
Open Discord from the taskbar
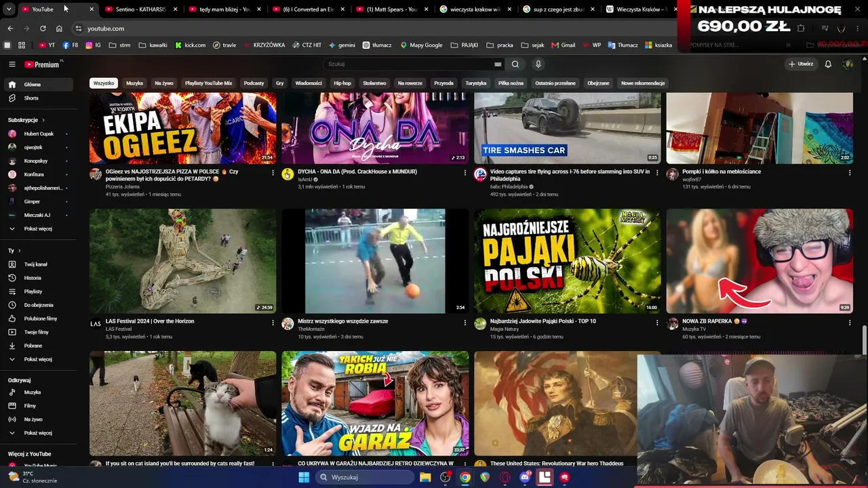point(525,477)
